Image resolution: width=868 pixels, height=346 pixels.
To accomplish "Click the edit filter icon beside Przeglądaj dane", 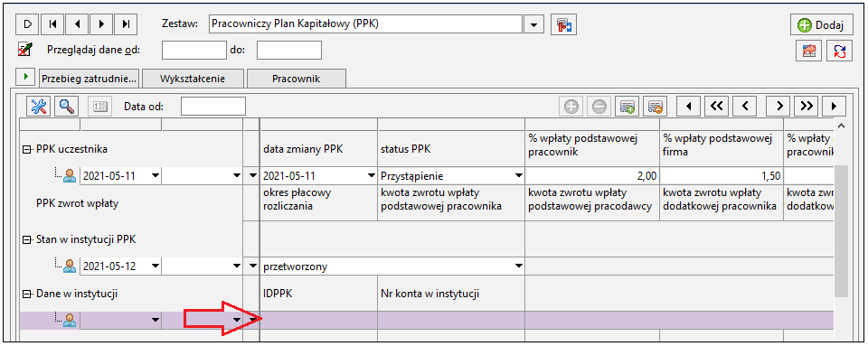I will coord(25,49).
